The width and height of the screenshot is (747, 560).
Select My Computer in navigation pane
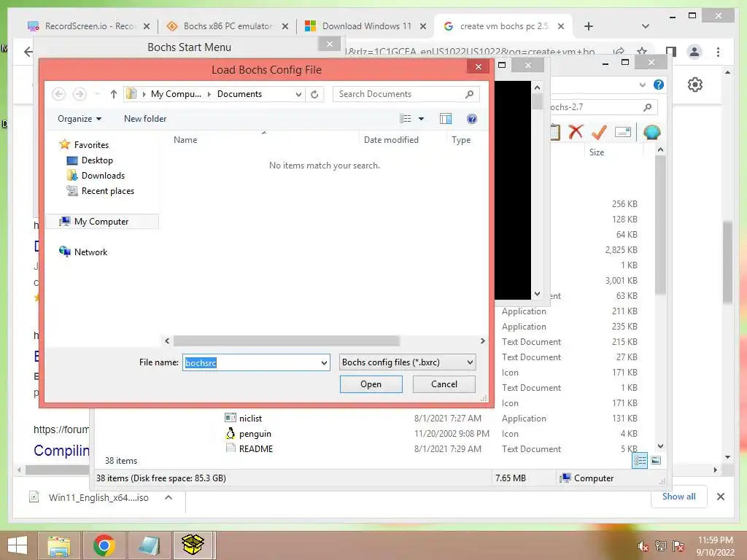click(x=101, y=222)
